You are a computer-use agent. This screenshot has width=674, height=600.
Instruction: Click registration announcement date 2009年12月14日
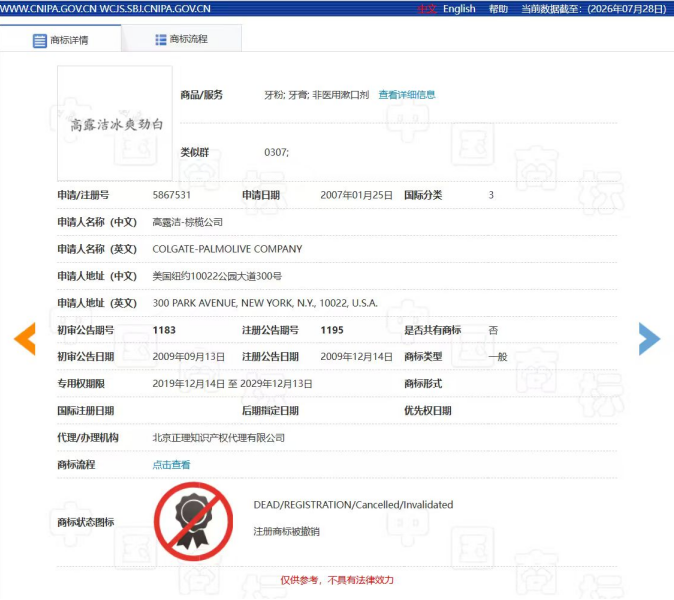pyautogui.click(x=356, y=357)
